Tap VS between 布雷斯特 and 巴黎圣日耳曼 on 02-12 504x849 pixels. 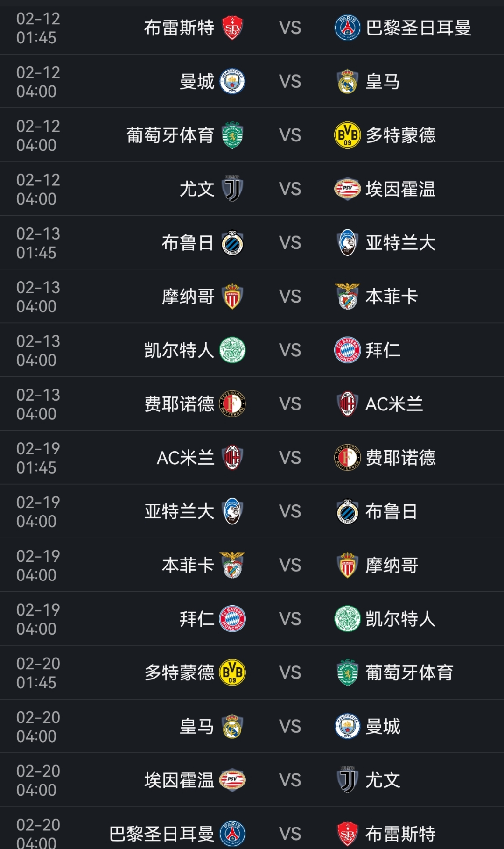coord(290,28)
